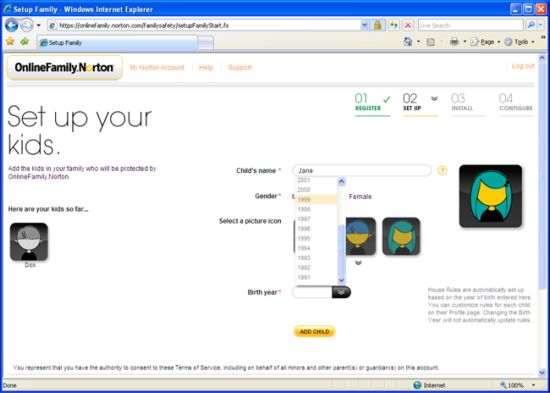Choose the teal-haired girl picture icon

(401, 236)
